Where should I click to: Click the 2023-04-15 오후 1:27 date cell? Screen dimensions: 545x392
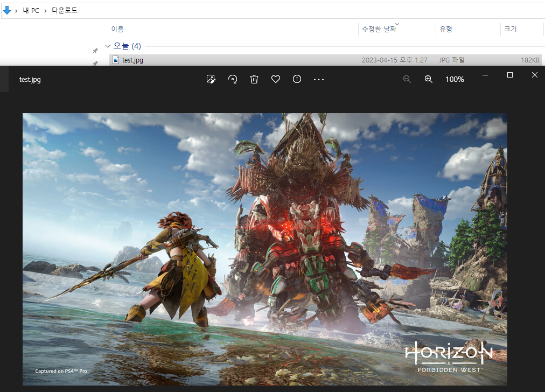[395, 60]
